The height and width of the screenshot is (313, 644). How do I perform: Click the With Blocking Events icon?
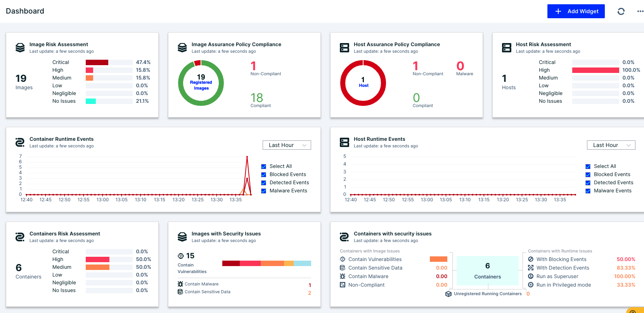click(531, 259)
